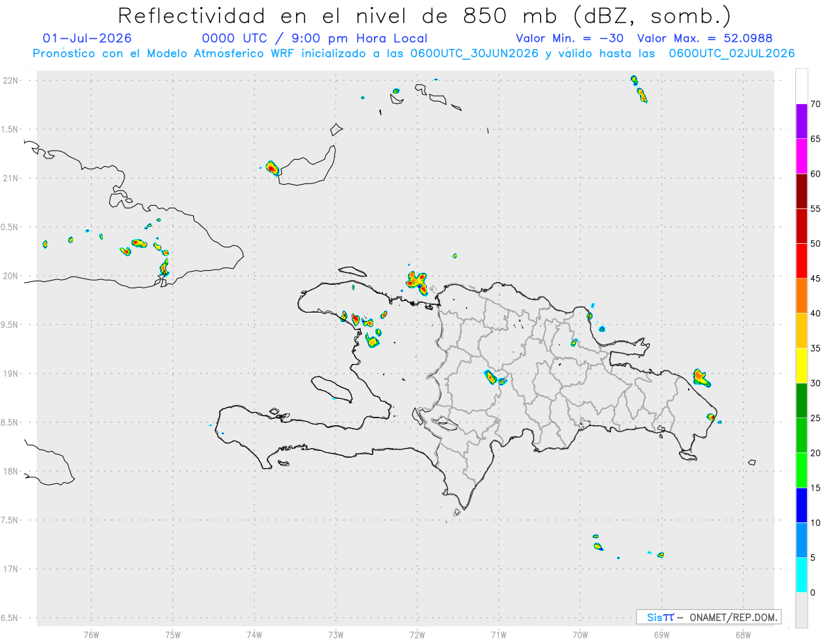The width and height of the screenshot is (834, 644).
Task: Click the '70W' longitude label
Action: tap(580, 634)
